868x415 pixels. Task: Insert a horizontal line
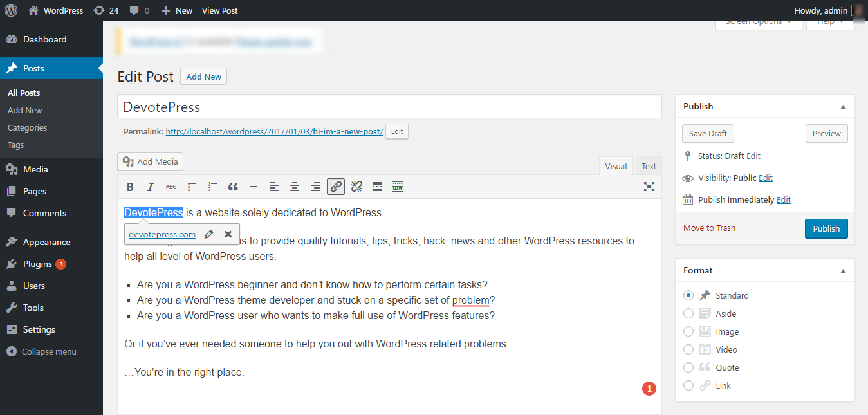pos(254,187)
